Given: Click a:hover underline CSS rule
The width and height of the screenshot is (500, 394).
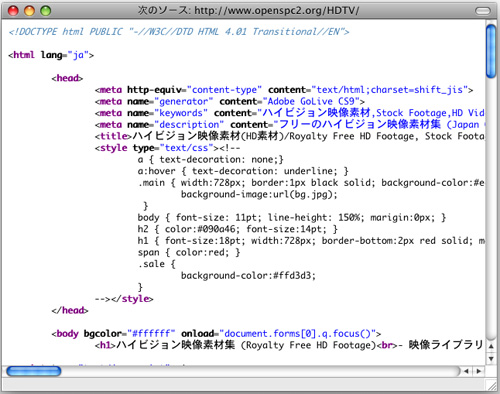Looking at the screenshot, I should (x=243, y=171).
